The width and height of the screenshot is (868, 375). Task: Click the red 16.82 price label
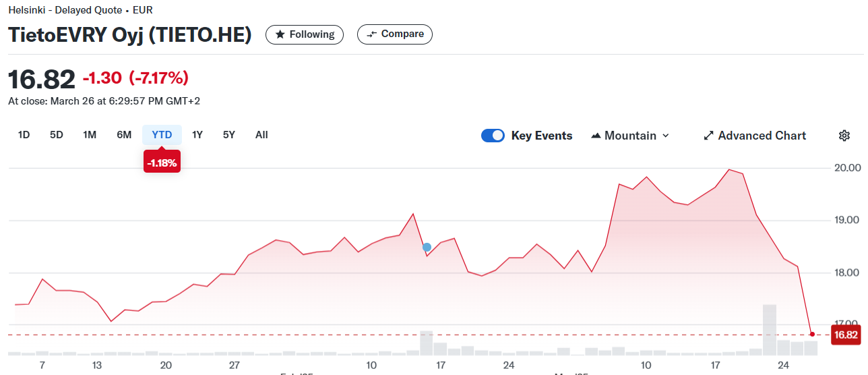(x=846, y=335)
